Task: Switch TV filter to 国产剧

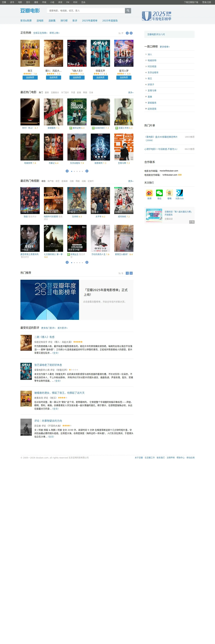Action: pos(51,181)
